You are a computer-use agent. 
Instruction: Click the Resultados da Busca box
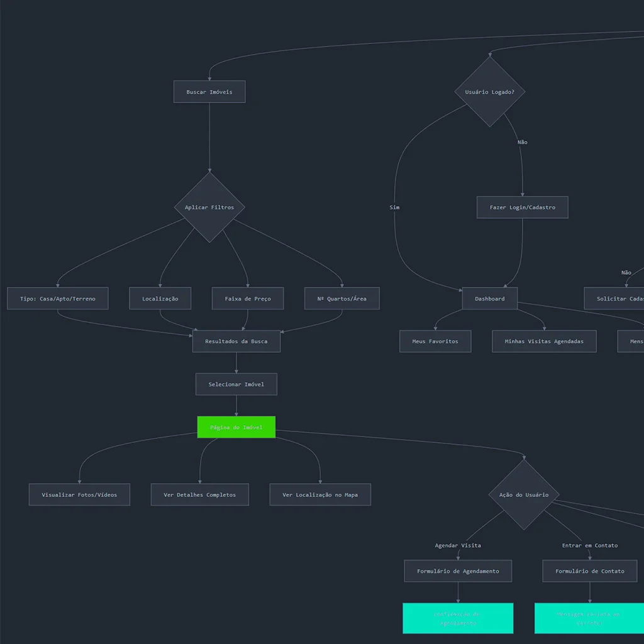point(236,341)
